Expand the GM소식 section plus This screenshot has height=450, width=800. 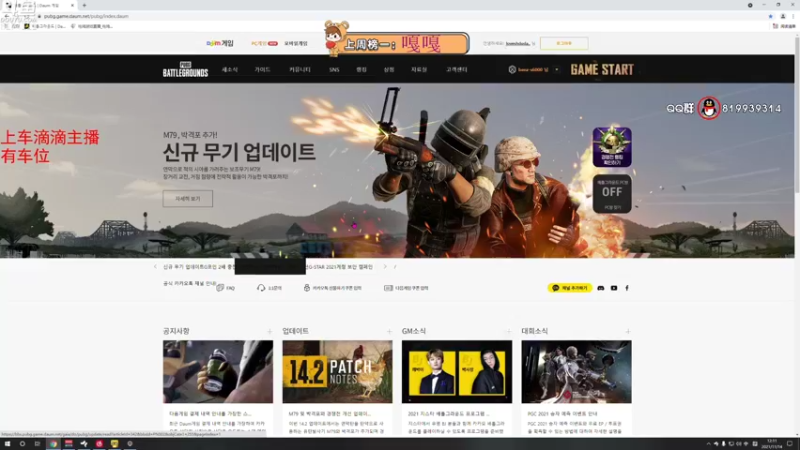coord(509,332)
